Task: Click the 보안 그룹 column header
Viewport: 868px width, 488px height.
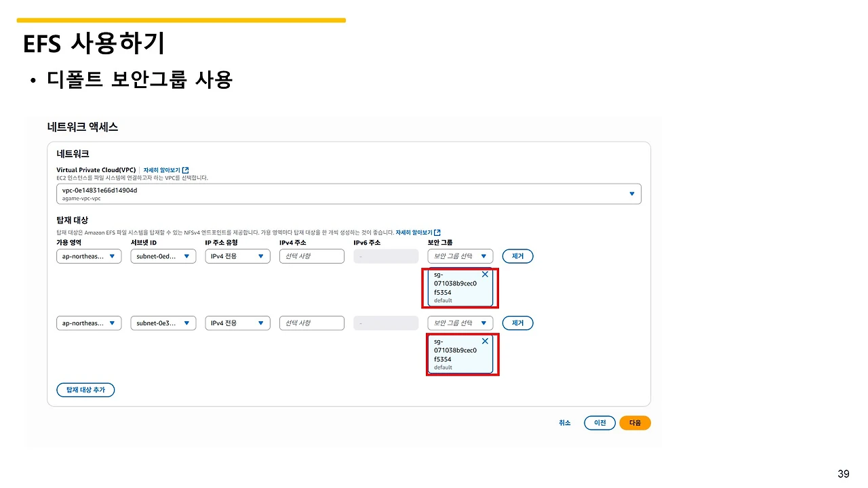Action: pos(440,243)
